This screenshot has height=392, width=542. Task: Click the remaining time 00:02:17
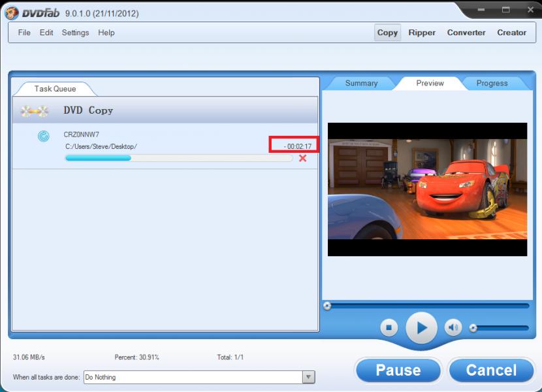tap(298, 147)
